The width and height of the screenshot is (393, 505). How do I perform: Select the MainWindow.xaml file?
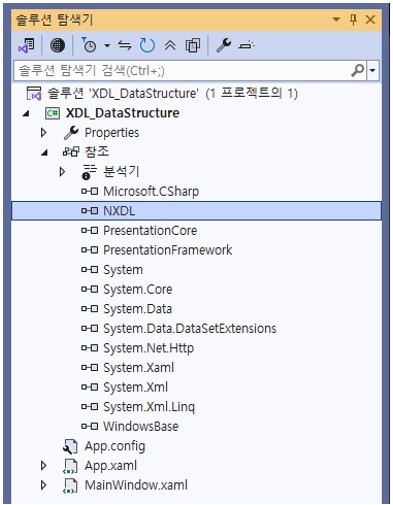tap(136, 485)
